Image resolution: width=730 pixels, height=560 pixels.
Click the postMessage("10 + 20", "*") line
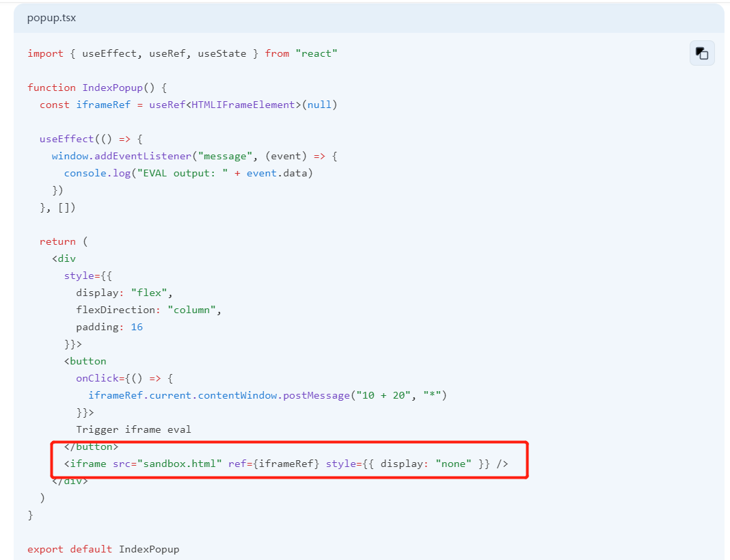267,395
